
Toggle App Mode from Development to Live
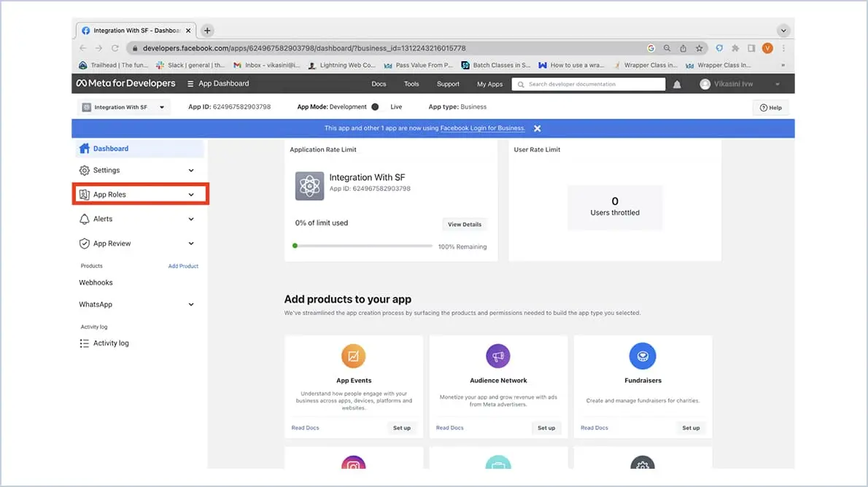point(376,107)
